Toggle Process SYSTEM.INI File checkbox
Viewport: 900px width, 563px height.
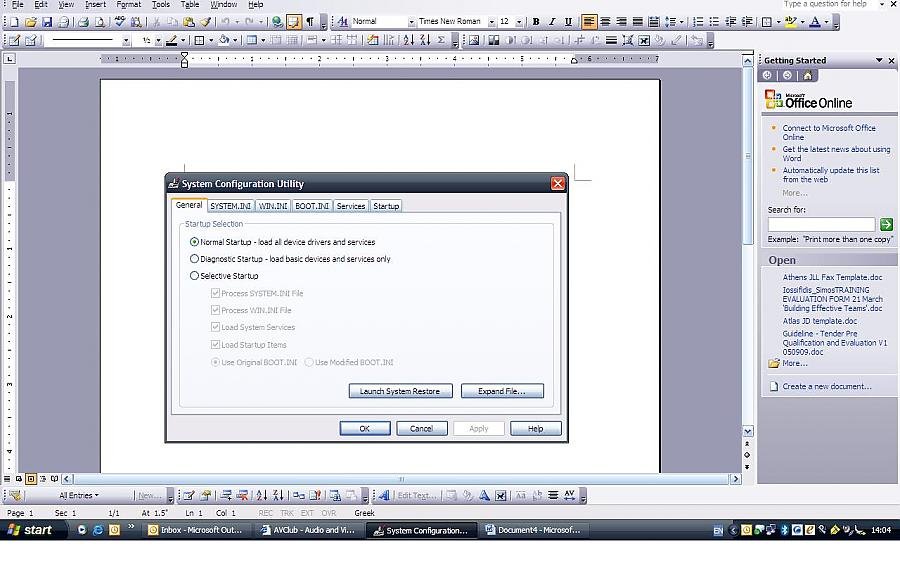click(215, 293)
